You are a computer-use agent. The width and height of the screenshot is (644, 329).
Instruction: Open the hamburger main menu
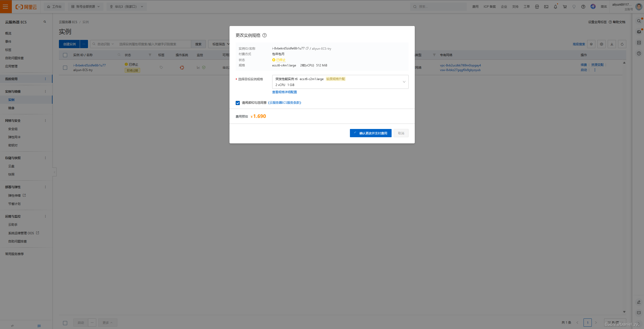(x=6, y=7)
